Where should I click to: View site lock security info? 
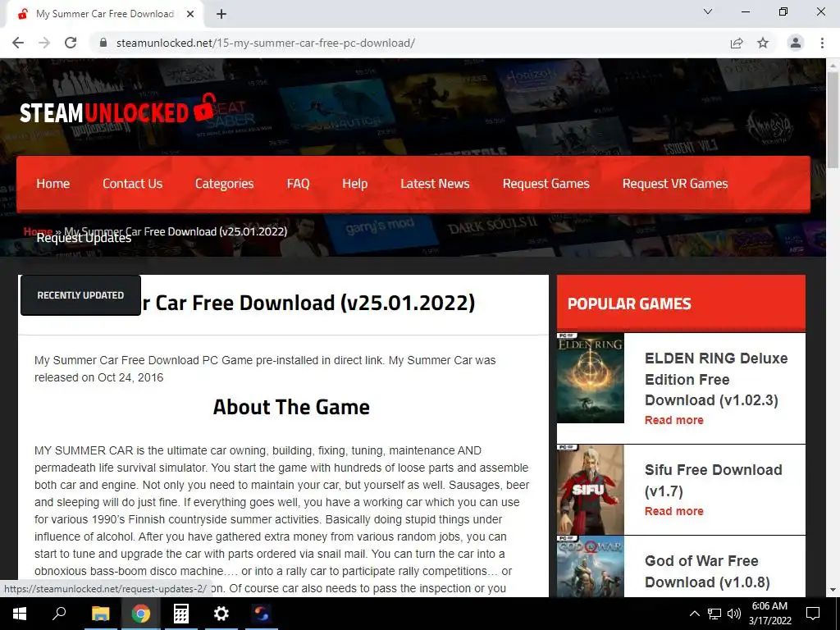click(x=103, y=43)
